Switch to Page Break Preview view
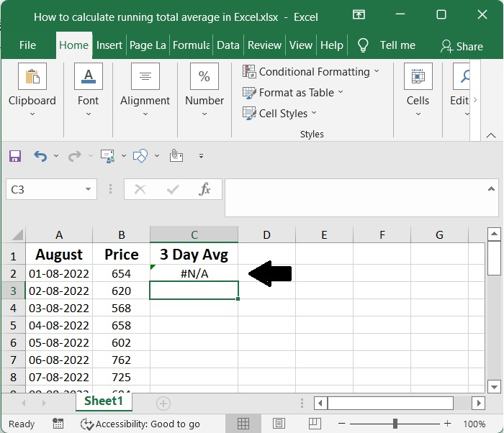Image resolution: width=504 pixels, height=433 pixels. click(x=314, y=424)
